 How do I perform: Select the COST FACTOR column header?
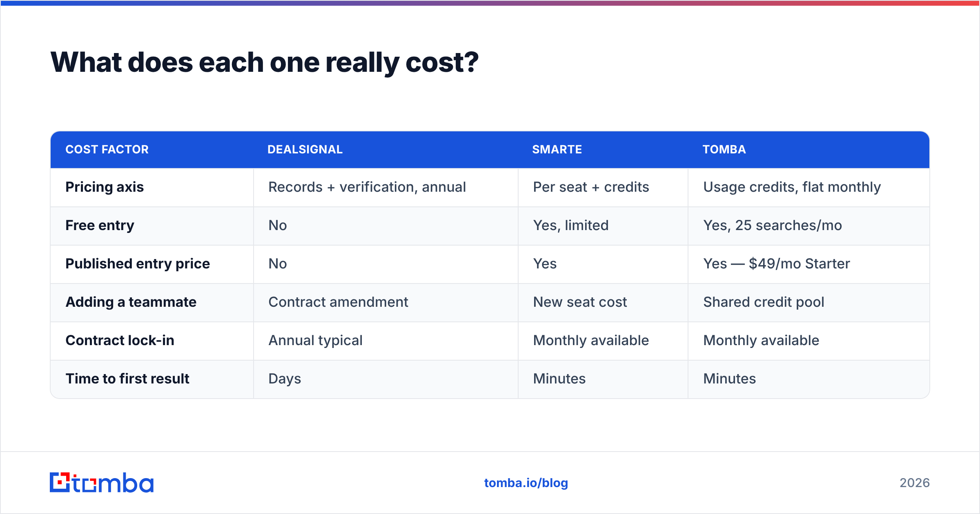tap(107, 150)
